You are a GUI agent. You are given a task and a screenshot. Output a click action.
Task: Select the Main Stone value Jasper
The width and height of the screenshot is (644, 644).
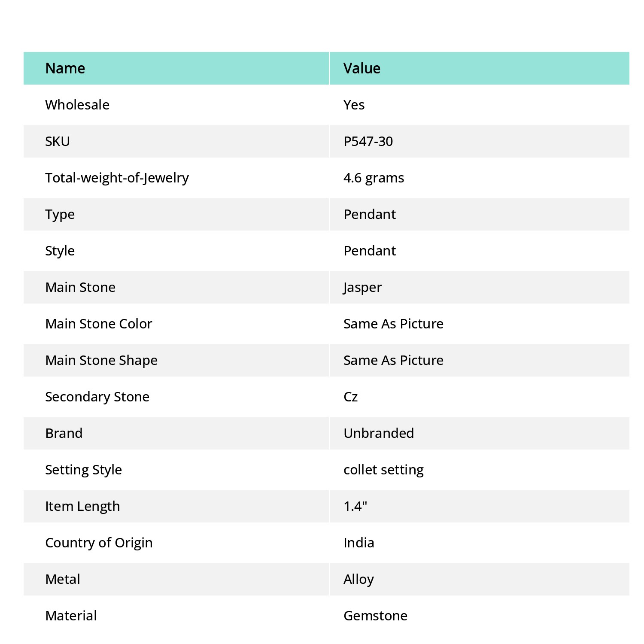click(362, 288)
